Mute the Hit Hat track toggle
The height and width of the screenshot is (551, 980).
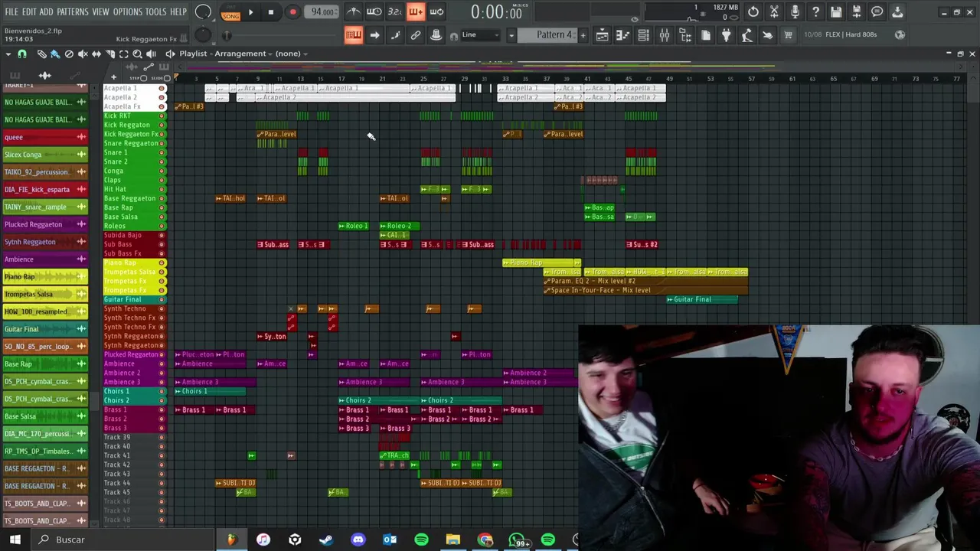[162, 189]
